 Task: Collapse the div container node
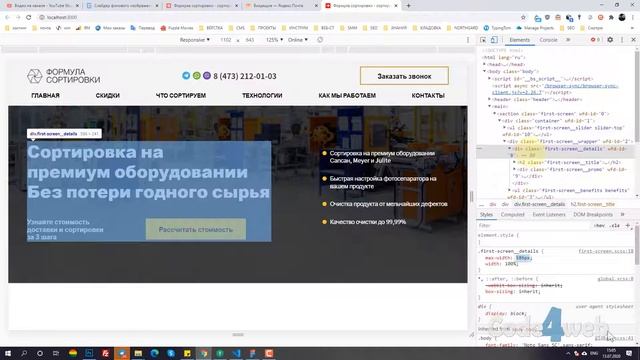[x=499, y=121]
